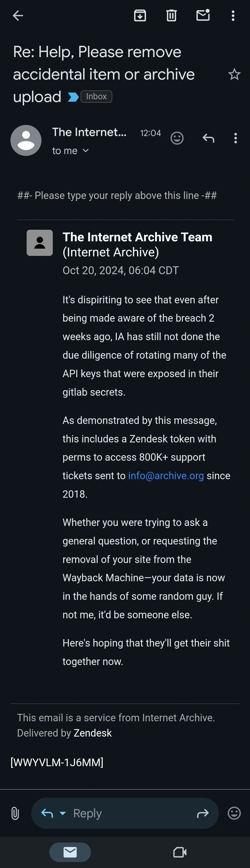Open the Inbox label
Image resolution: width=250 pixels, height=868 pixels.
click(96, 97)
